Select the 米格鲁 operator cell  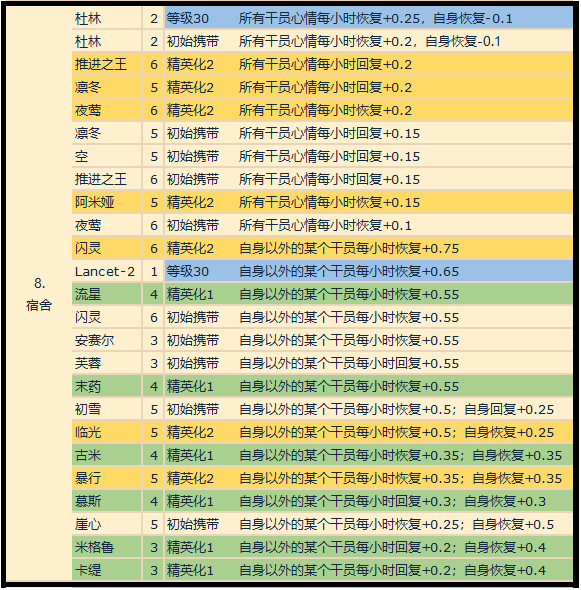[107, 547]
